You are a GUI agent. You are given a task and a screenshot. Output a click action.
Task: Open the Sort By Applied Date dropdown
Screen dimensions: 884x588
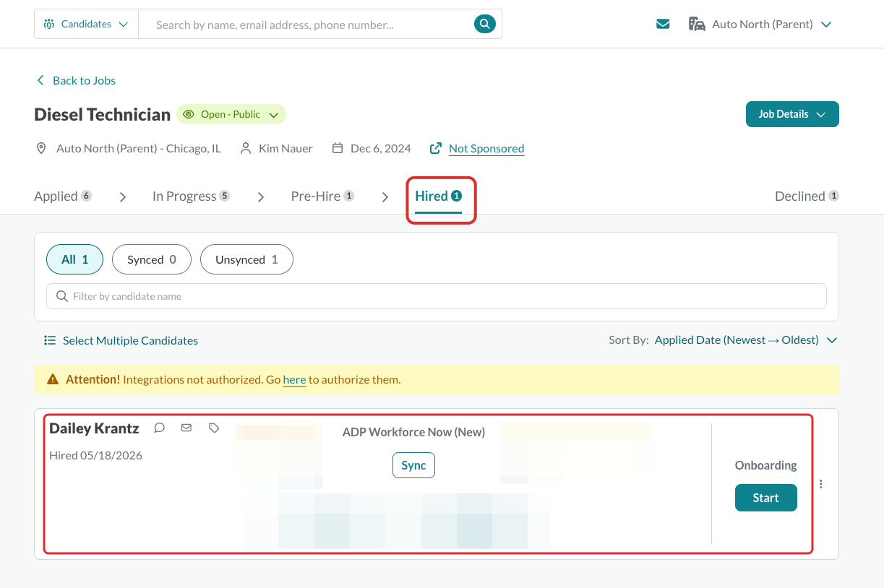746,340
